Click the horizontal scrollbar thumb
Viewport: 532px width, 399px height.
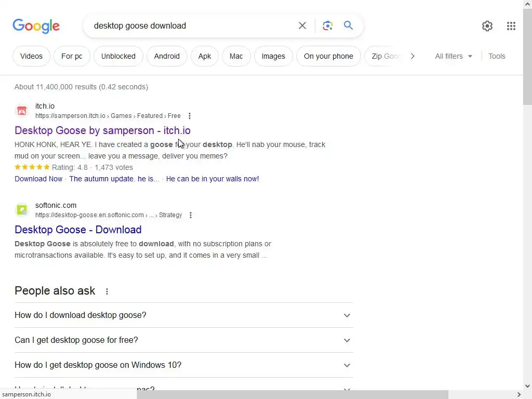pos(292,395)
